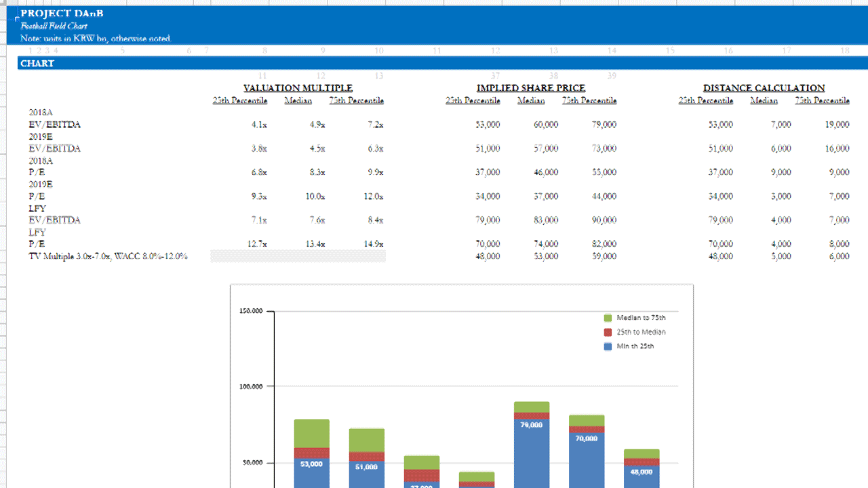Click the 50,000 chart axis label
This screenshot has height=488, width=868.
pos(252,464)
